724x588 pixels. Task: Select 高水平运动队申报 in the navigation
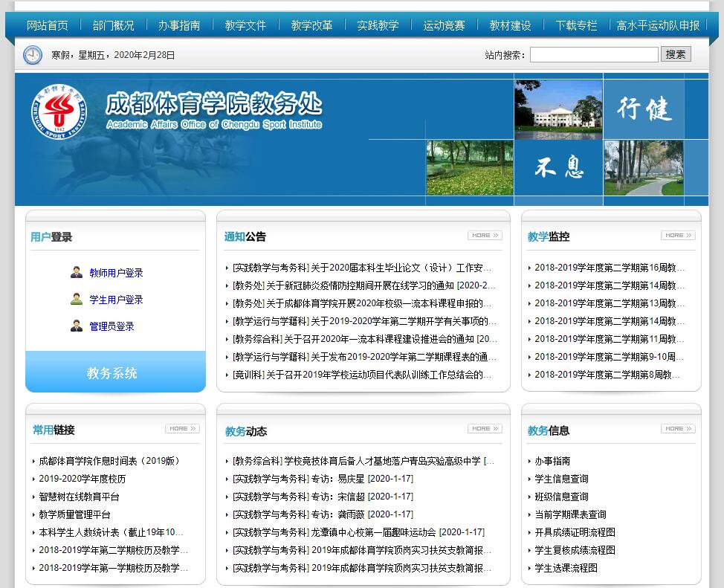658,25
